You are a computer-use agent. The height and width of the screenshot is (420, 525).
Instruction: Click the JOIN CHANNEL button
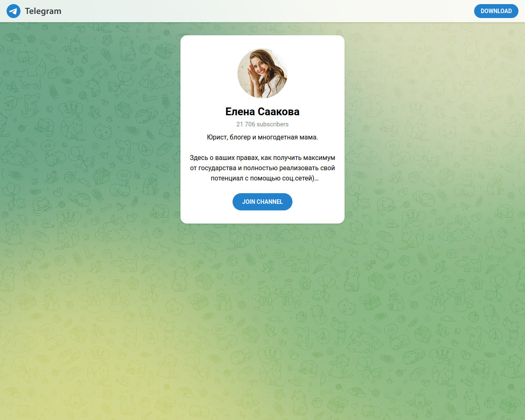tap(262, 202)
